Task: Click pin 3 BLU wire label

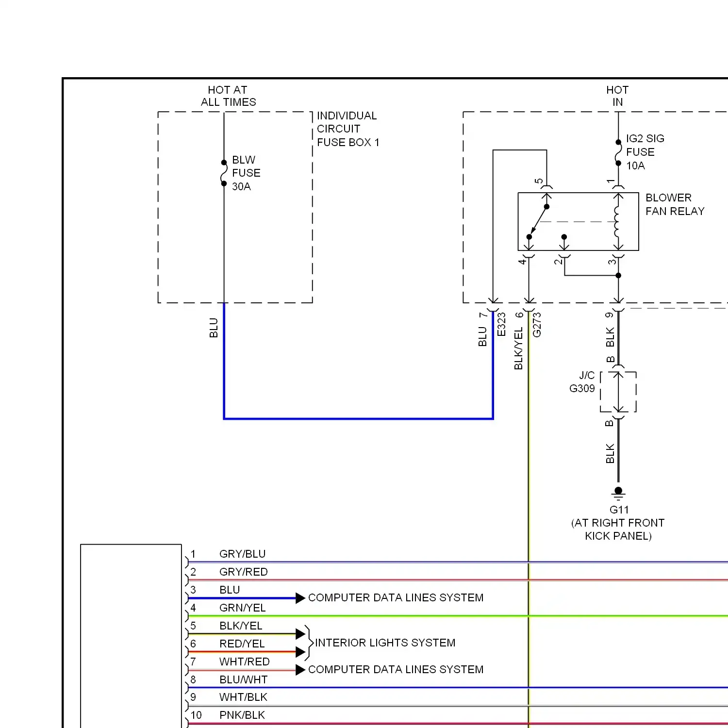Action: point(230,590)
